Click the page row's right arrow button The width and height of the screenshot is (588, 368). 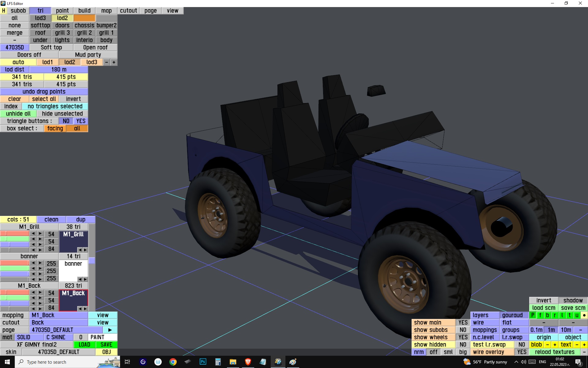click(110, 330)
